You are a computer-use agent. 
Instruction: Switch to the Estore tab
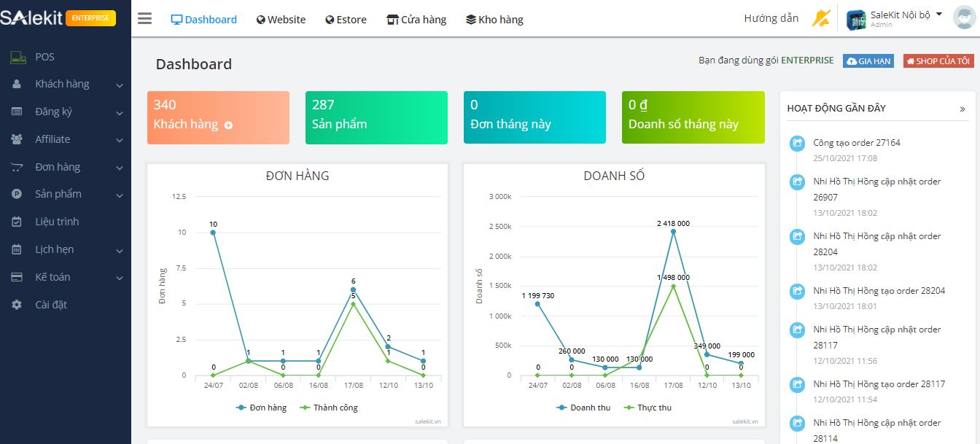tap(346, 20)
